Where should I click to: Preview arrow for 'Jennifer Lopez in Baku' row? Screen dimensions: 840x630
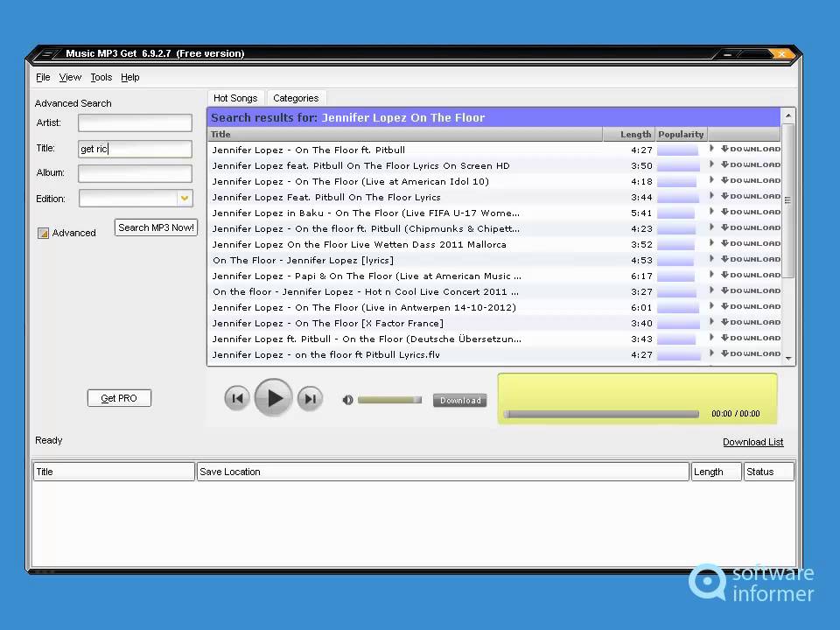tap(711, 211)
